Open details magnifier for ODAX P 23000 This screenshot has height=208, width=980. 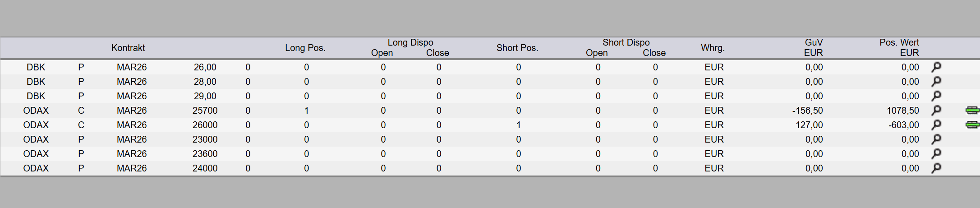click(x=936, y=139)
